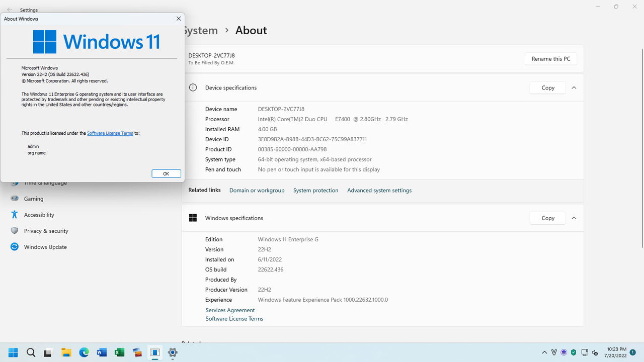The image size is (644, 362).
Task: Click the Windows Update sync icon
Action: 15,247
